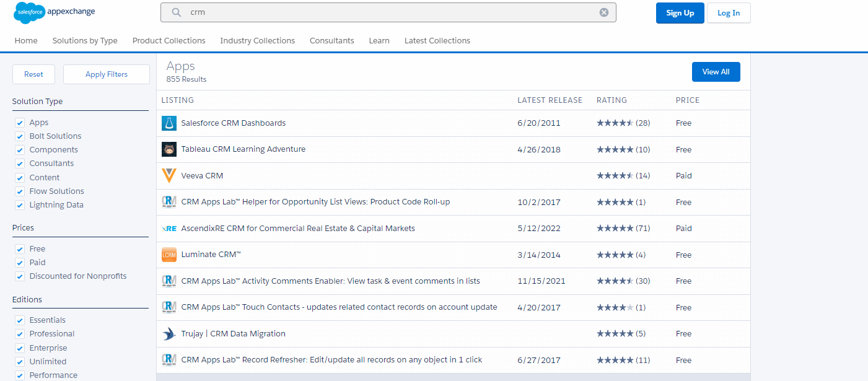Open the Tableau CRM Learning Adventure icon
This screenshot has width=868, height=381.
[169, 149]
